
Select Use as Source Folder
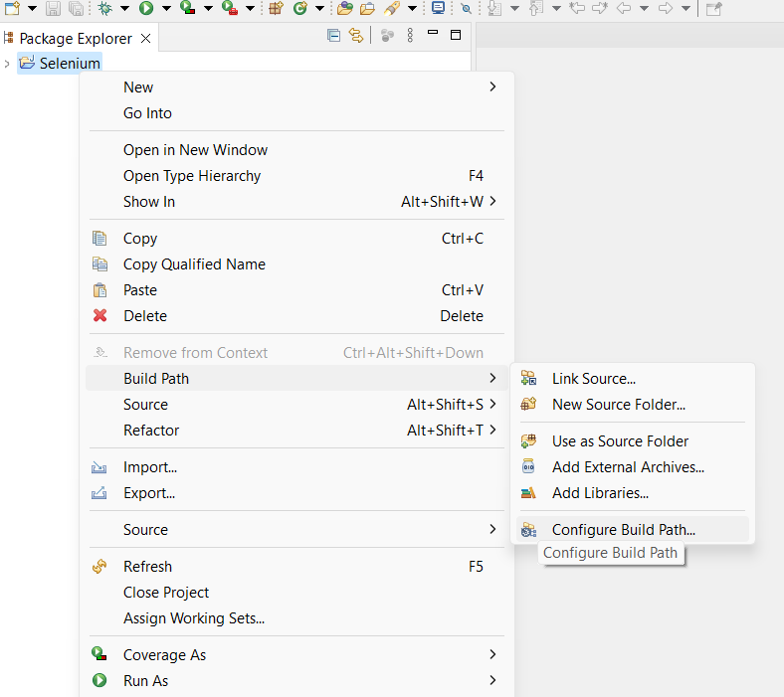[633, 441]
